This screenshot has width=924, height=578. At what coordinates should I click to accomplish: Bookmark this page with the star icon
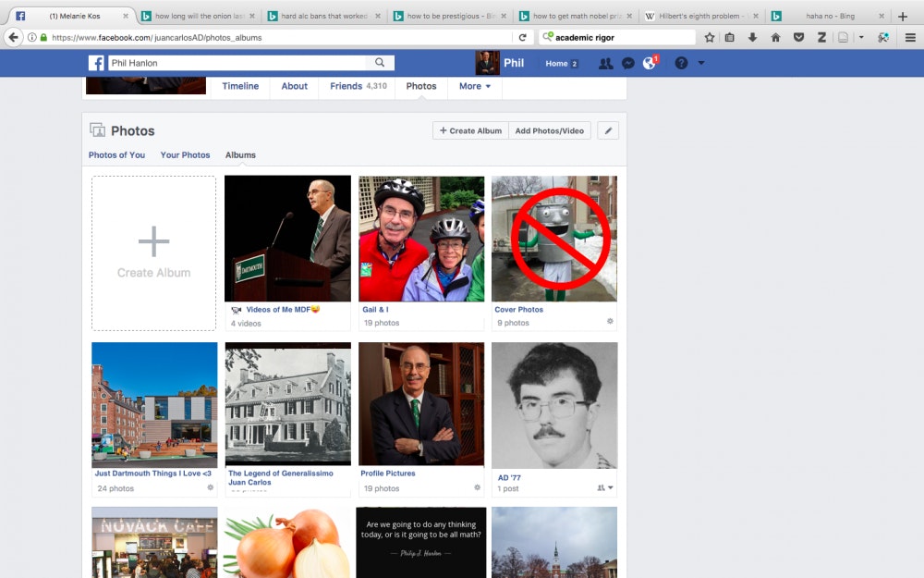[x=710, y=37]
